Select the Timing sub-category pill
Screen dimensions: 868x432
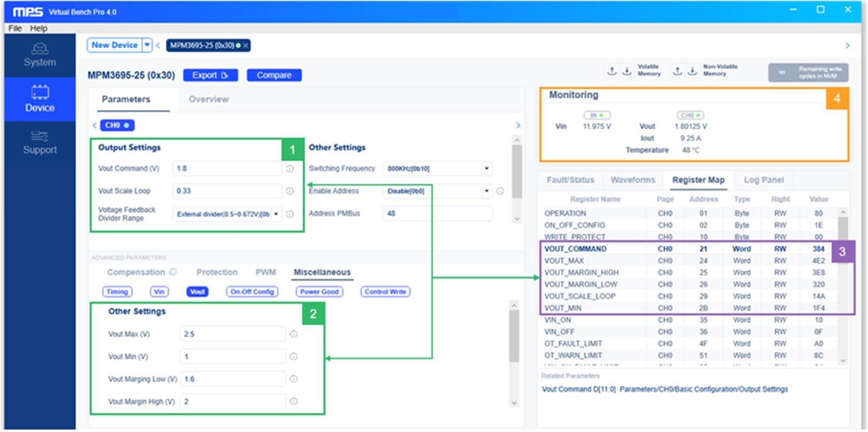coord(117,292)
